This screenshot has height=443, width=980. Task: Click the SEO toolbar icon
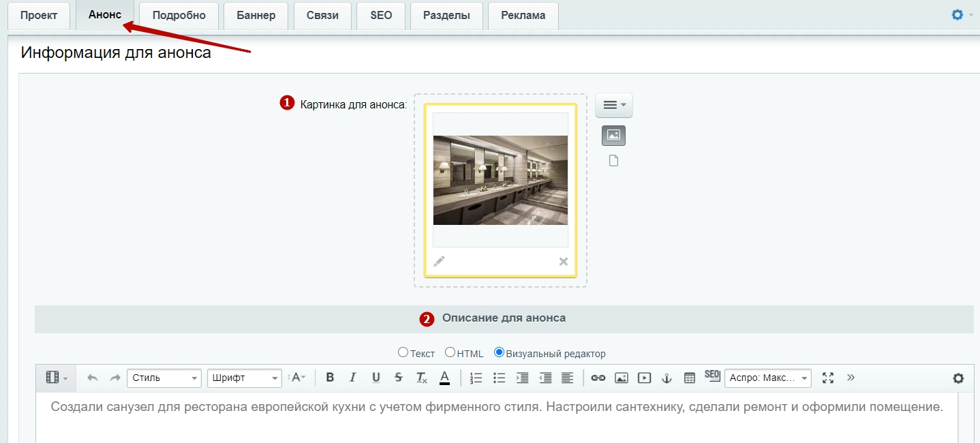[x=712, y=376]
